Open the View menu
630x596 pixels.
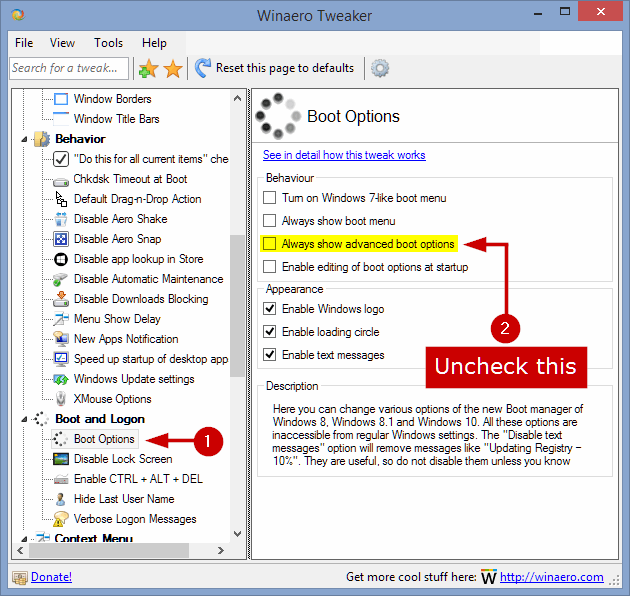click(x=62, y=43)
